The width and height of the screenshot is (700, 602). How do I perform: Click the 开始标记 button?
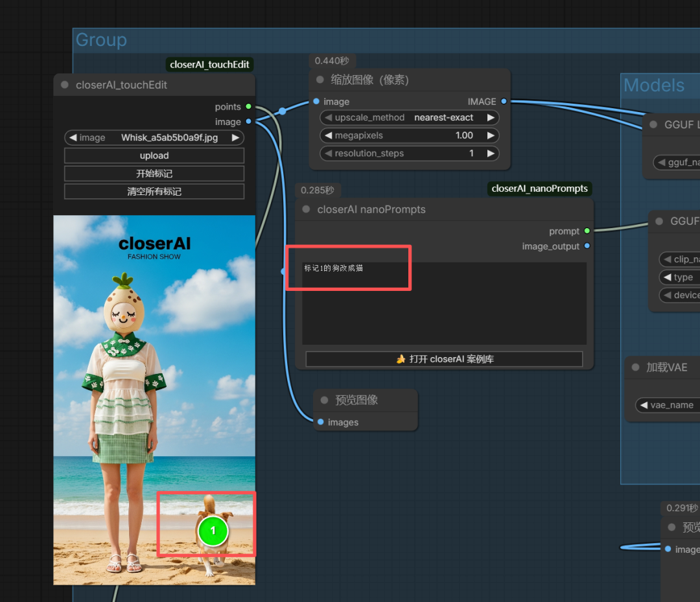(x=154, y=174)
